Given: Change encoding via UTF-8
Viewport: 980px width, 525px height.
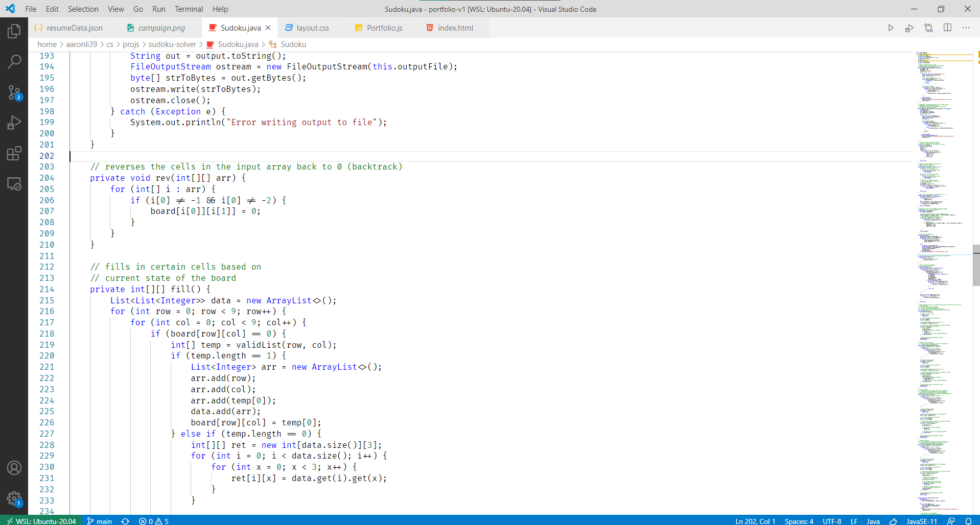Looking at the screenshot, I should pyautogui.click(x=832, y=521).
